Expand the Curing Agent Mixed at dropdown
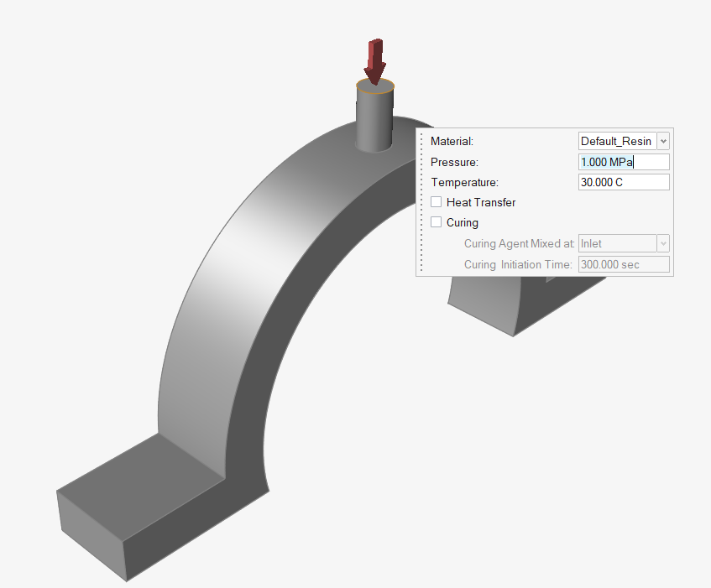The height and width of the screenshot is (588, 711). 663,244
